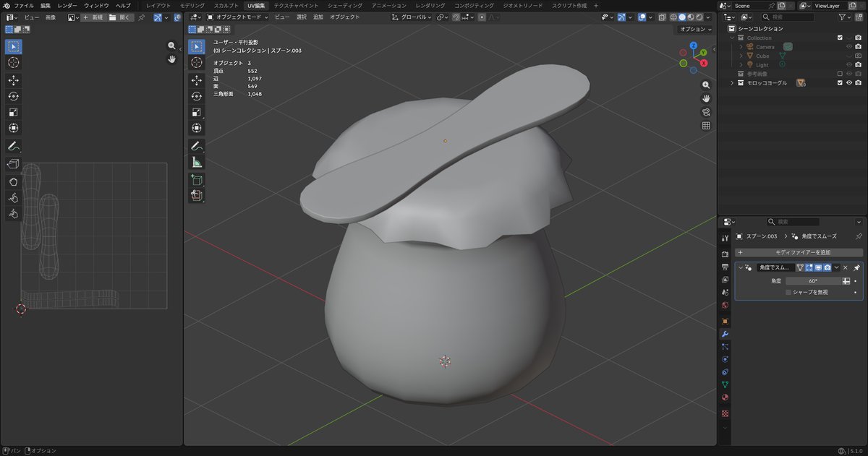Select the Cursor tool in 3D viewport toolbar
The height and width of the screenshot is (456, 868).
196,63
